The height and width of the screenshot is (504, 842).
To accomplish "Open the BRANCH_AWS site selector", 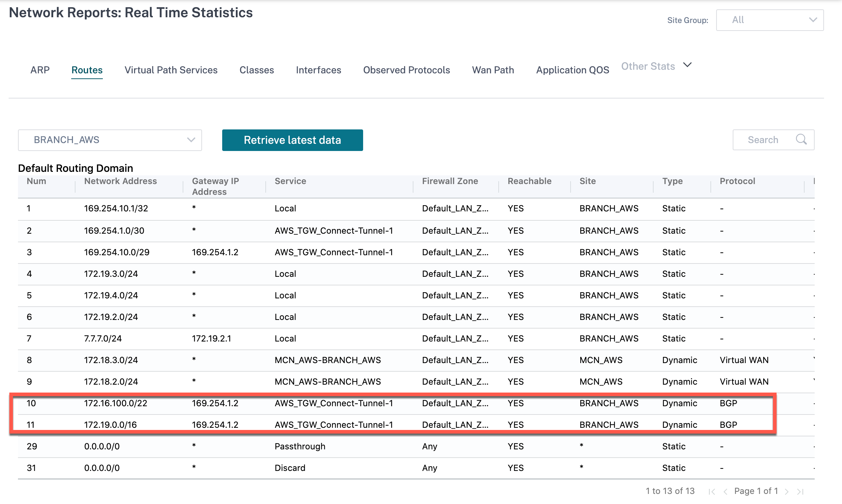I will click(x=110, y=140).
